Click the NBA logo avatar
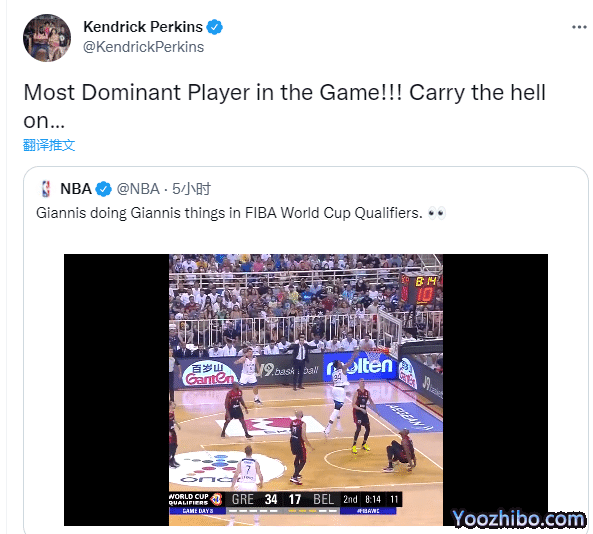 point(46,189)
